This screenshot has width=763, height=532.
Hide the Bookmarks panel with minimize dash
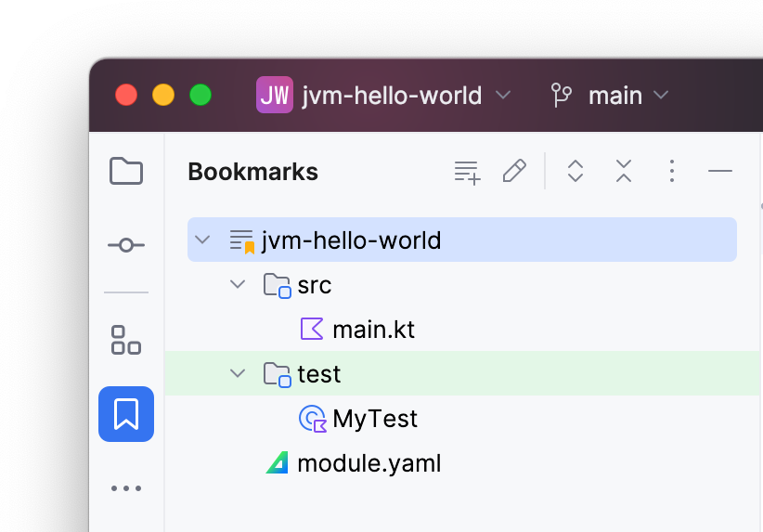point(720,172)
